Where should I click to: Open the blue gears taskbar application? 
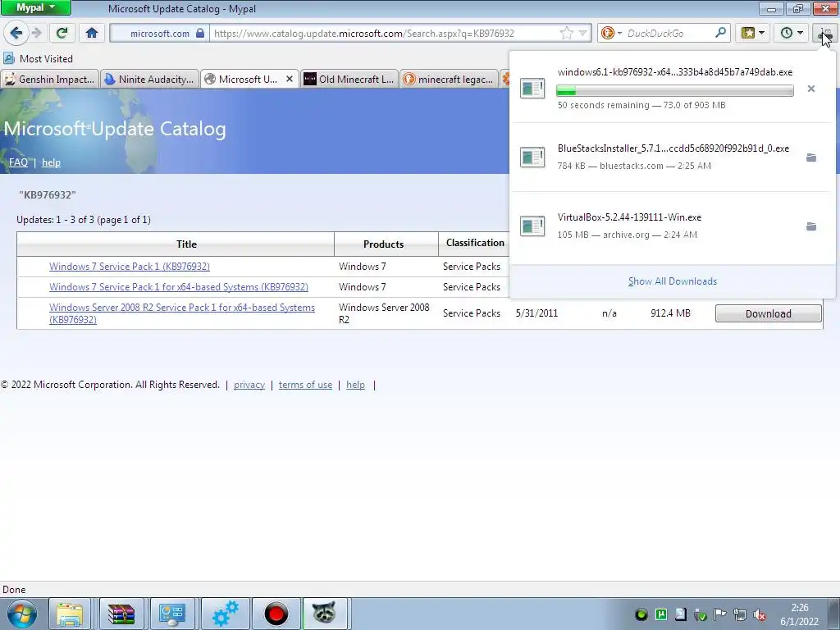tap(225, 614)
